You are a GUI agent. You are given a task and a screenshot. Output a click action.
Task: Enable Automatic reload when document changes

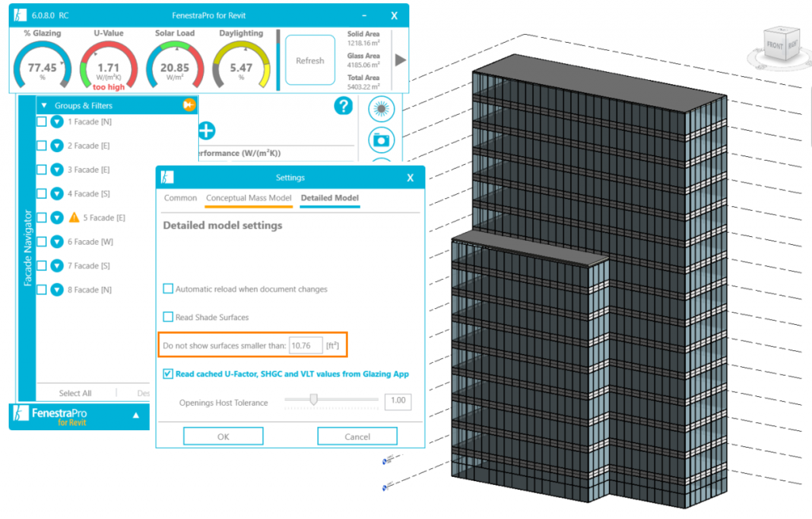tap(168, 288)
